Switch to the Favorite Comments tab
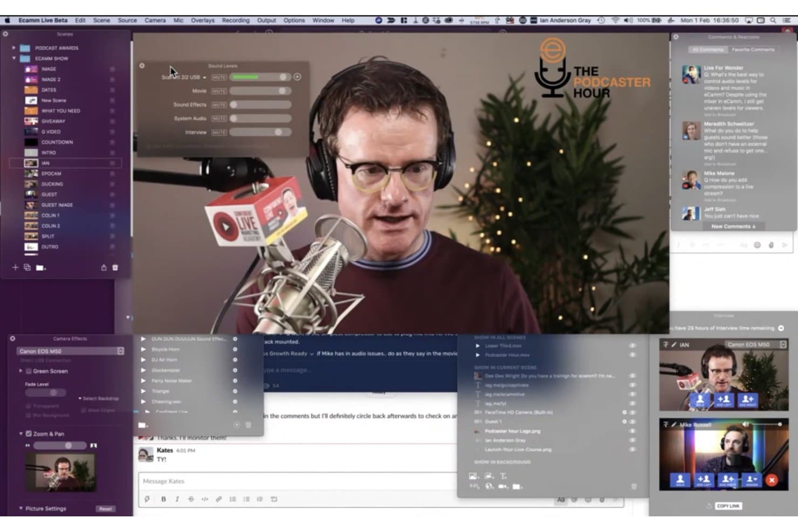 [753, 50]
